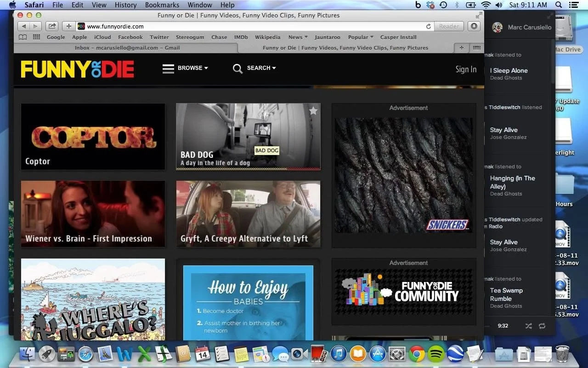
Task: Open the Apple menu
Action: (12, 5)
